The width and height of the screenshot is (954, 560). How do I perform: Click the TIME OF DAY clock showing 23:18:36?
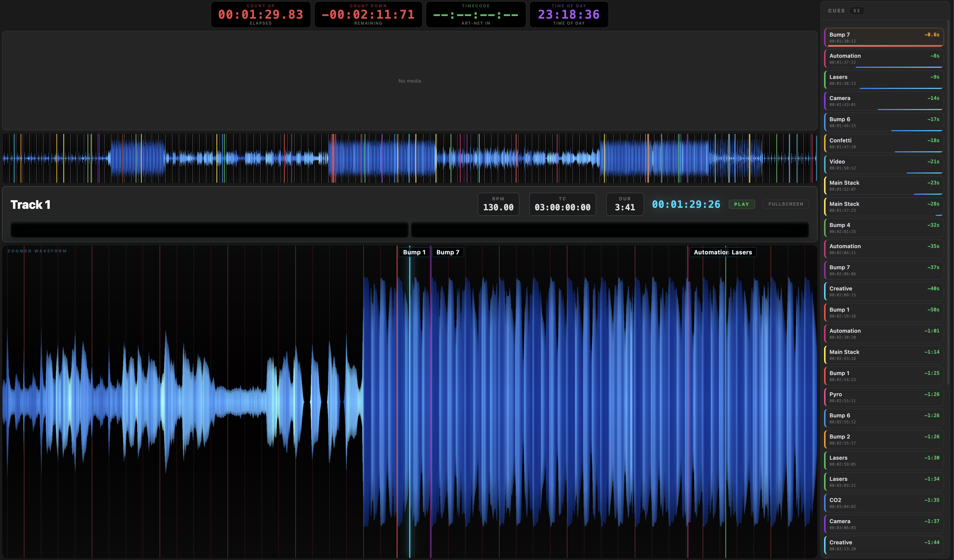point(569,14)
